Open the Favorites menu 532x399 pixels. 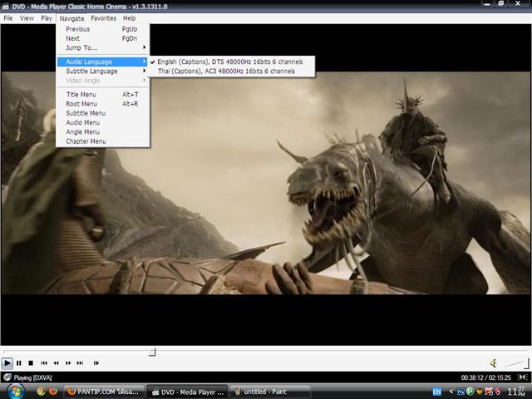pos(103,18)
